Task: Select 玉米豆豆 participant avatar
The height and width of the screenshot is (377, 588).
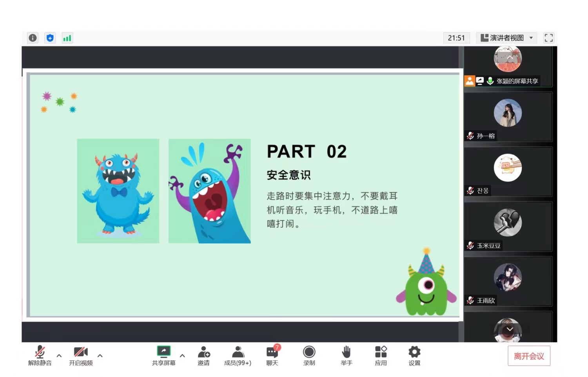Action: pyautogui.click(x=508, y=222)
